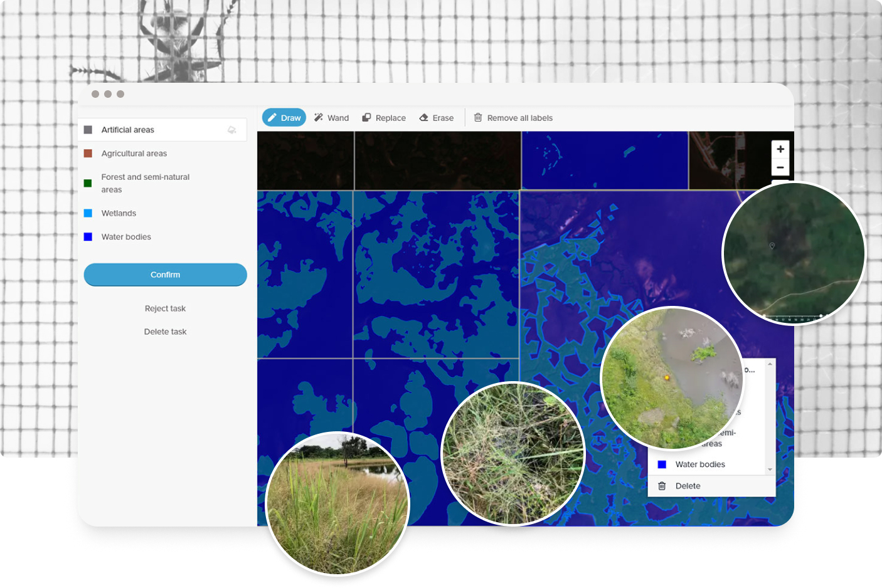The width and height of the screenshot is (882, 588).
Task: Activate the Wand selection tool
Action: click(331, 118)
